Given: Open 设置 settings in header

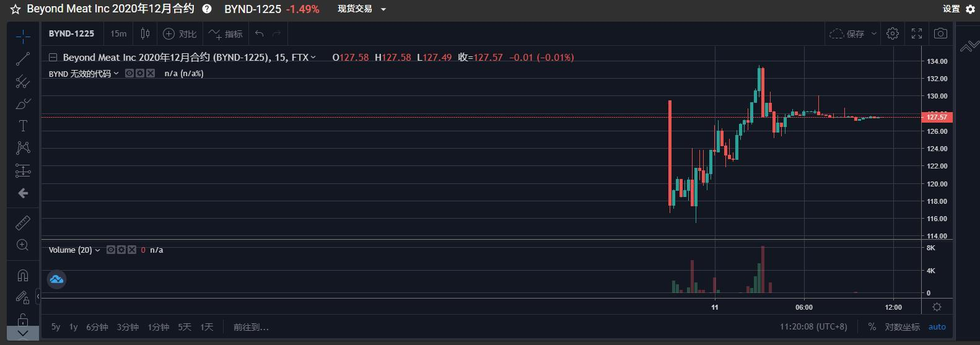Looking at the screenshot, I should [x=958, y=9].
